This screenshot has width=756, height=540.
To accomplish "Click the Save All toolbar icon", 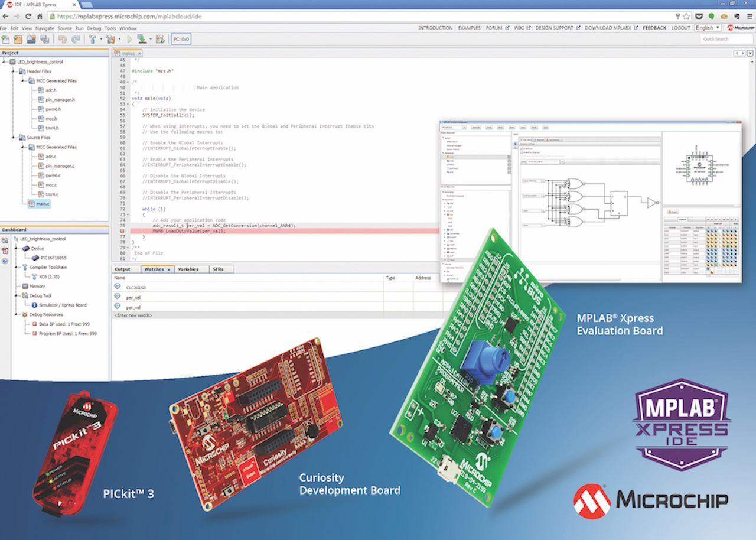I will (44, 40).
